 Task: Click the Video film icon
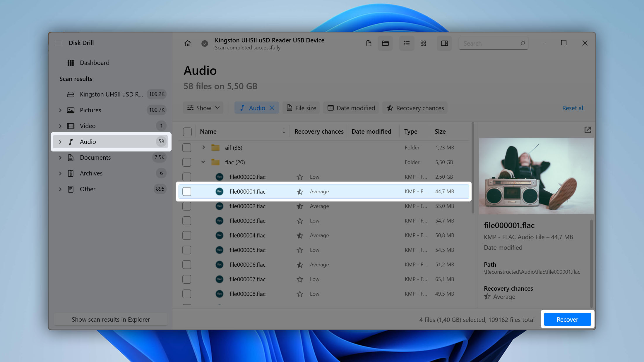pos(71,126)
